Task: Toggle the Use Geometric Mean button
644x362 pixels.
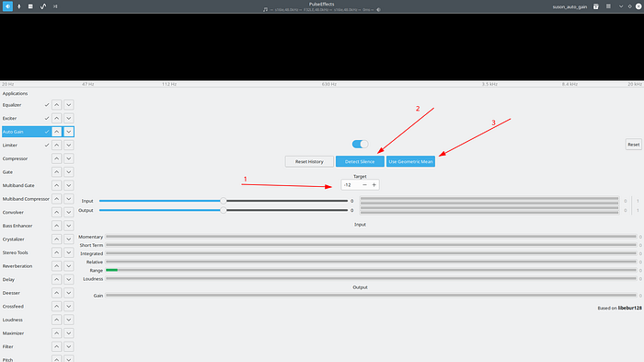Action: click(x=410, y=161)
